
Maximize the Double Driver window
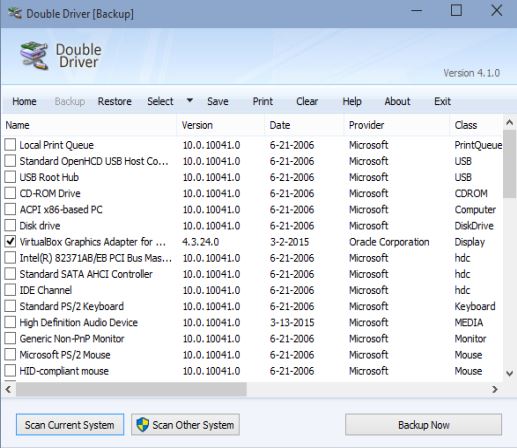pos(456,11)
